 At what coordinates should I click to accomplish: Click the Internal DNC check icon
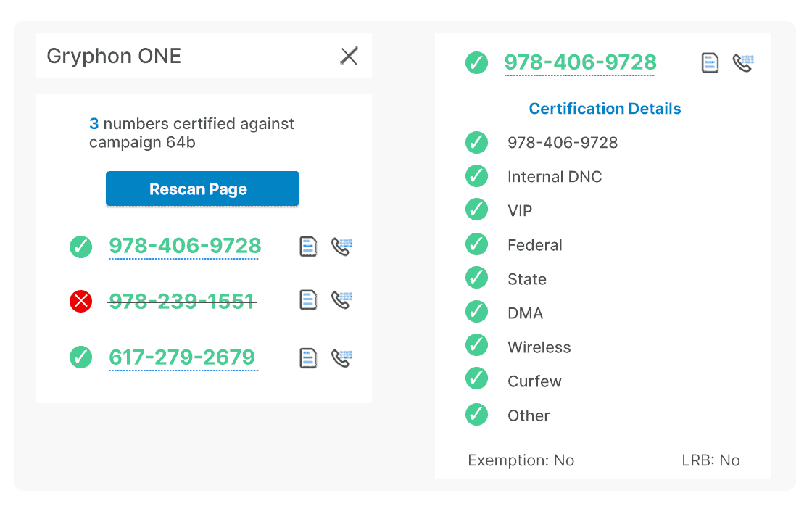[x=476, y=176]
